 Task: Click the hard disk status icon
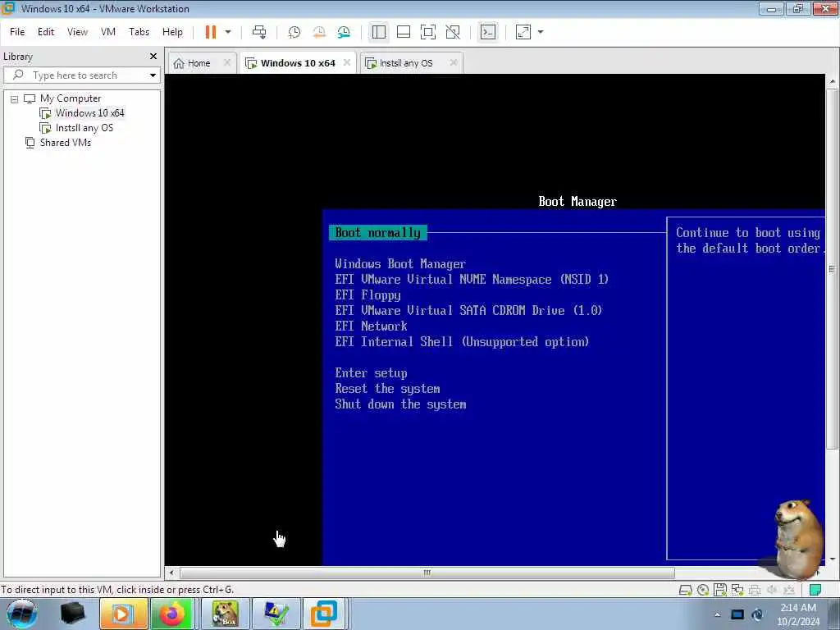coord(685,591)
